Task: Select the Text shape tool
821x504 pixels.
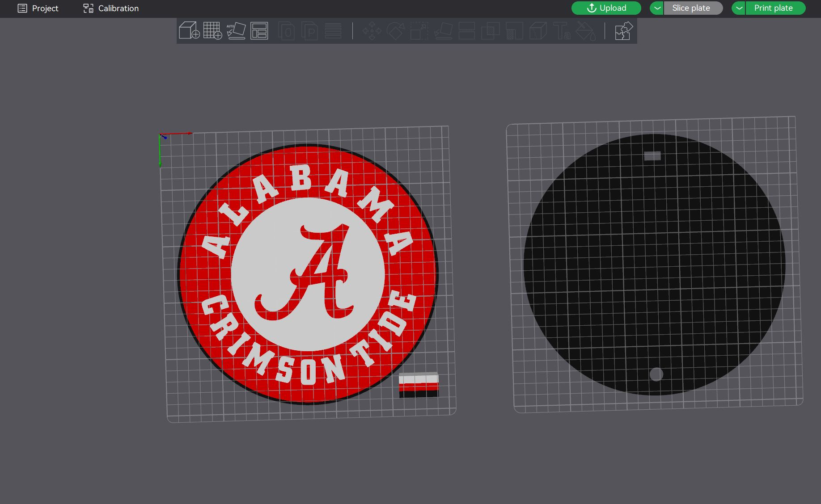Action: (562, 31)
